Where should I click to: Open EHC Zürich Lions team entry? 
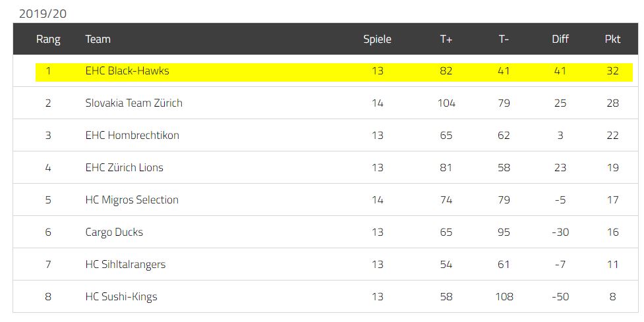point(125,167)
